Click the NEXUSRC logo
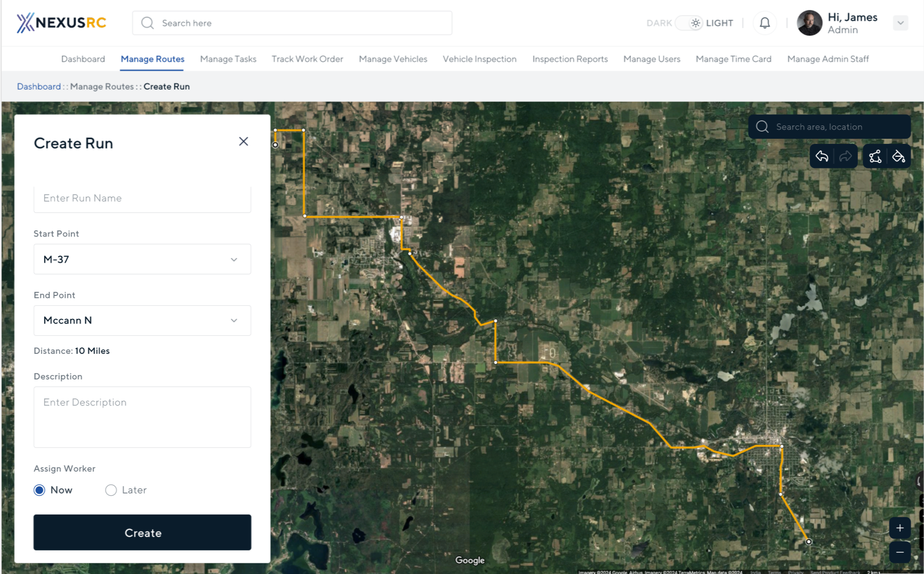924x574 pixels. pyautogui.click(x=61, y=22)
